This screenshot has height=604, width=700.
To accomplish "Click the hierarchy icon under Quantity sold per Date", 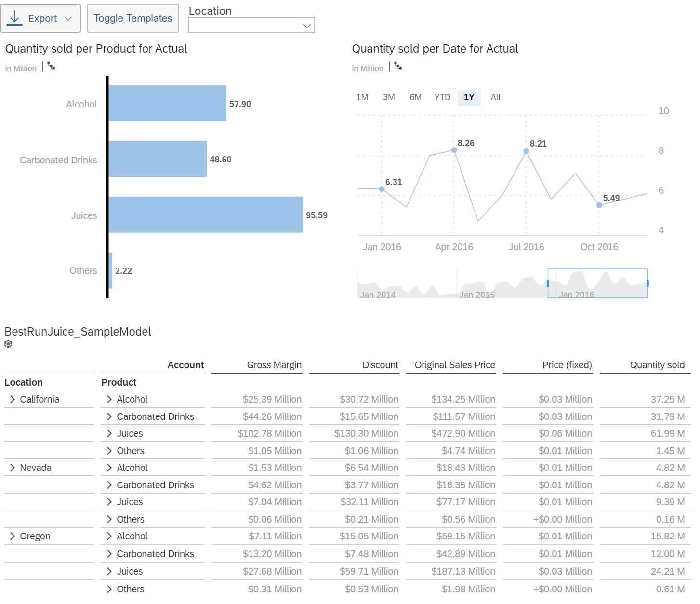I will coord(398,66).
